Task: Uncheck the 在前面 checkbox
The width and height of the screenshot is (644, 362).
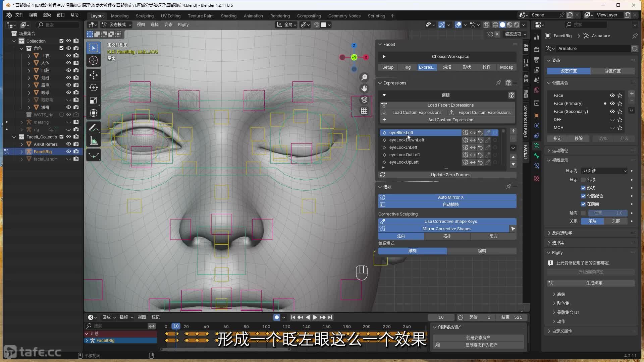Action: (x=583, y=204)
